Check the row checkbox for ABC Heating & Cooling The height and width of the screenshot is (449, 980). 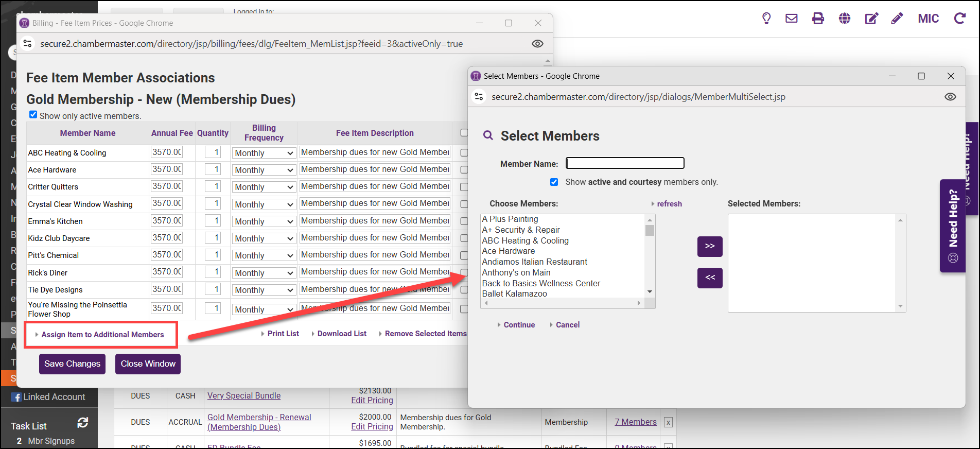[x=464, y=153]
